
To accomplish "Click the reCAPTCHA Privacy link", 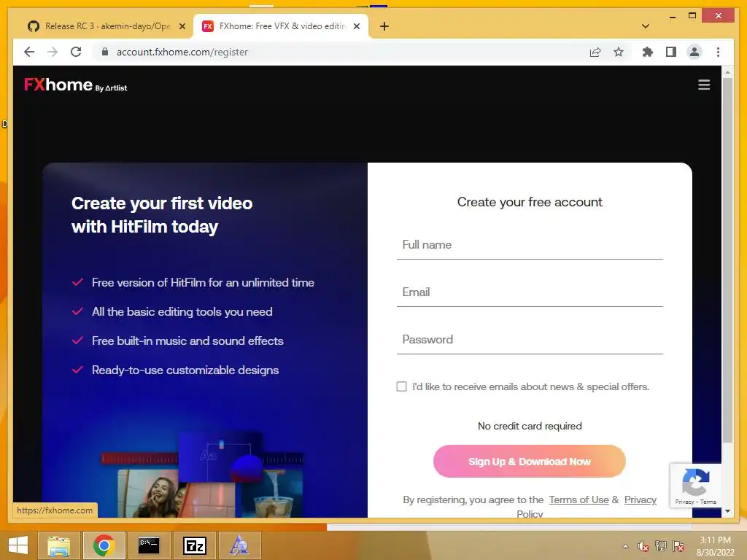I will click(684, 502).
